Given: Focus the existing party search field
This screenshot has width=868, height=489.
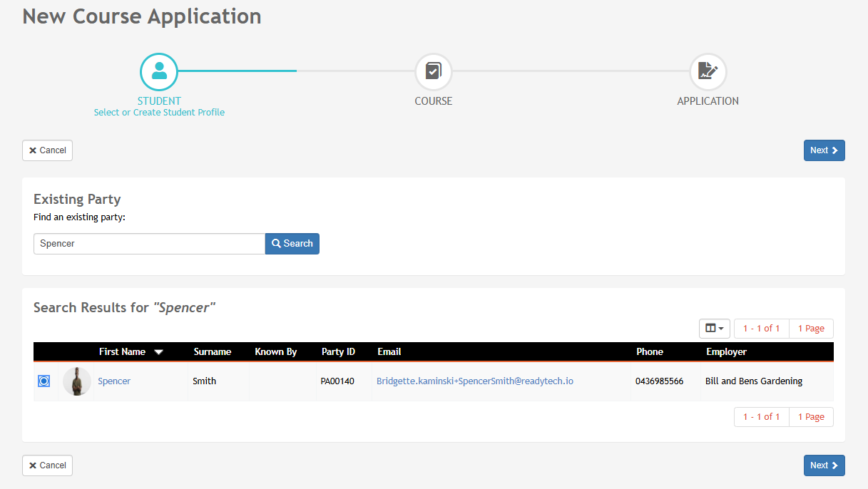Looking at the screenshot, I should 149,244.
